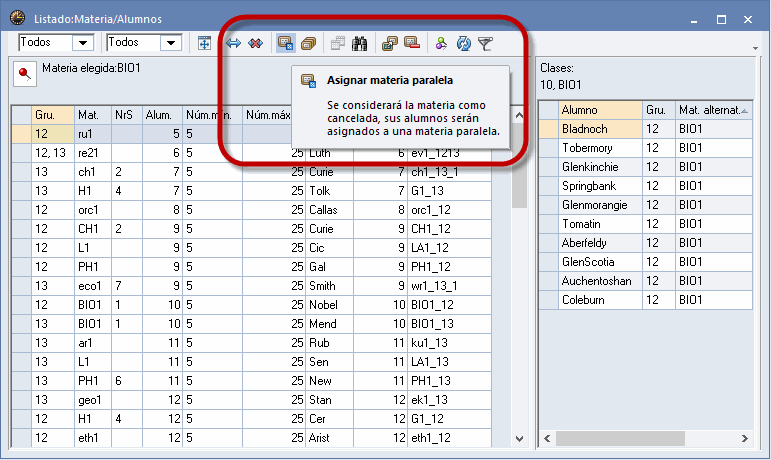The image size is (771, 460).
Task: Click the blue double-arrow swap icon
Action: pyautogui.click(x=233, y=43)
